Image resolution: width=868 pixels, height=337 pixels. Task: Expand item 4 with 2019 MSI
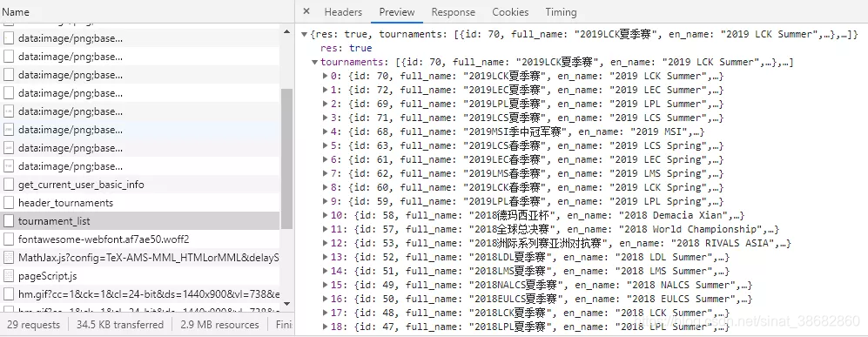click(x=325, y=131)
